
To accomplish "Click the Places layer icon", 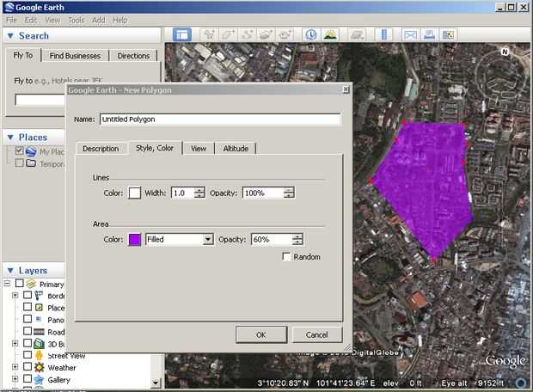I will (39, 308).
